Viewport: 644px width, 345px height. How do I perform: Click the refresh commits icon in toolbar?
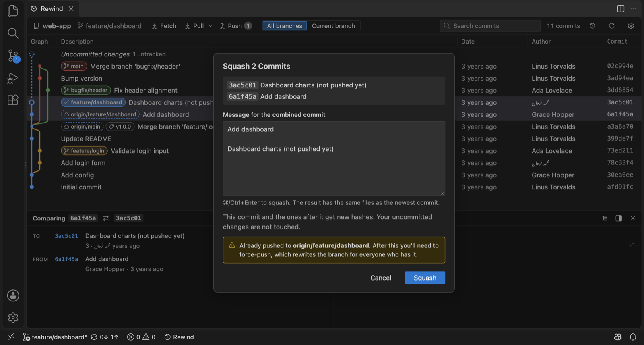(611, 26)
